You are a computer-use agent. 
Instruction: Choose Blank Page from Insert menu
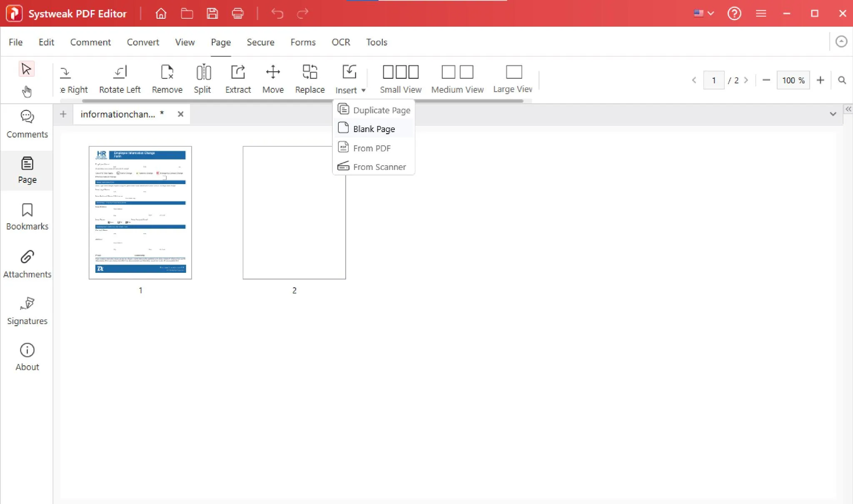point(374,129)
